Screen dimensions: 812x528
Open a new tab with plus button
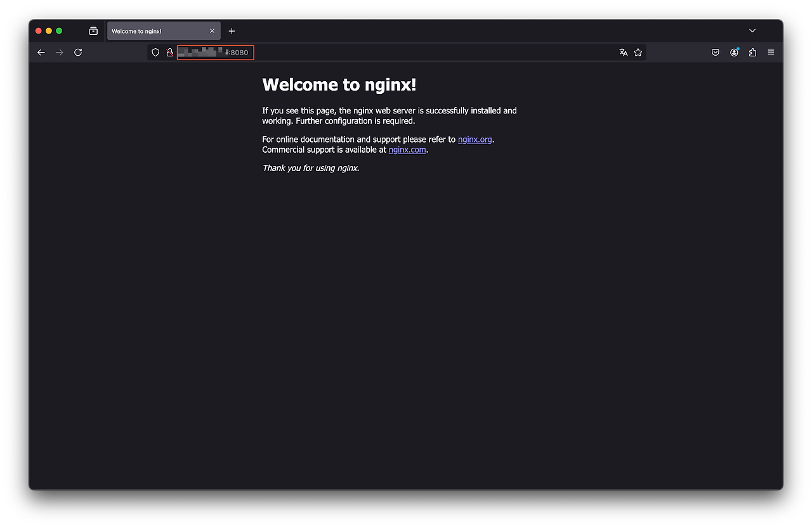(x=232, y=31)
